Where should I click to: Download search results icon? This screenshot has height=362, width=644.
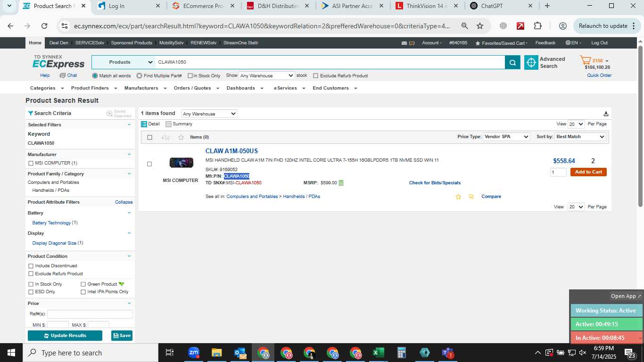point(606,114)
